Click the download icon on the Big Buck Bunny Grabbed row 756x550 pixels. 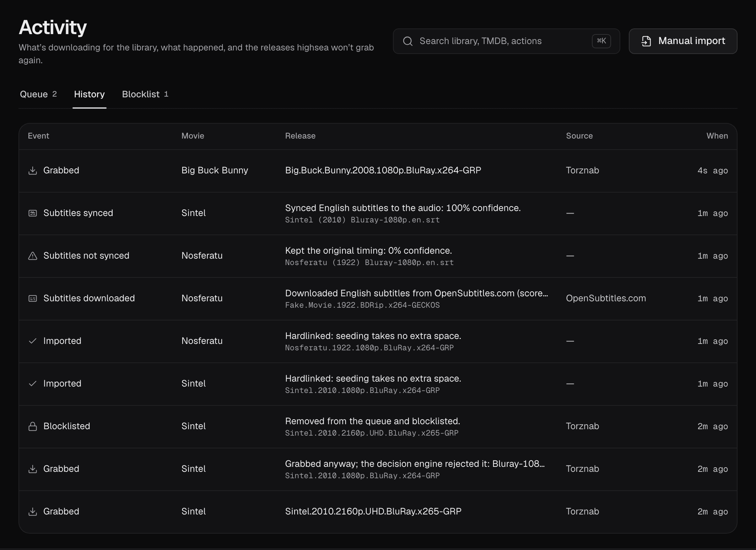33,171
